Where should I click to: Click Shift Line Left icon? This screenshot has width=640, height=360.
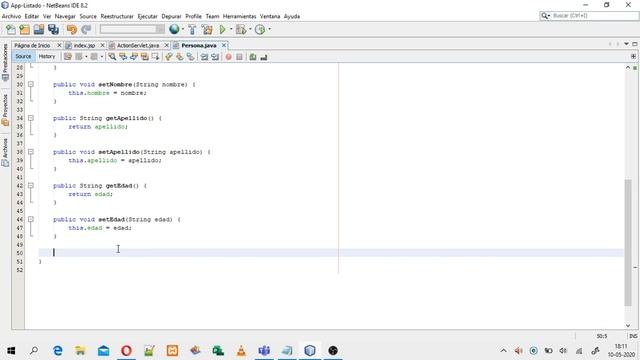(x=204, y=57)
